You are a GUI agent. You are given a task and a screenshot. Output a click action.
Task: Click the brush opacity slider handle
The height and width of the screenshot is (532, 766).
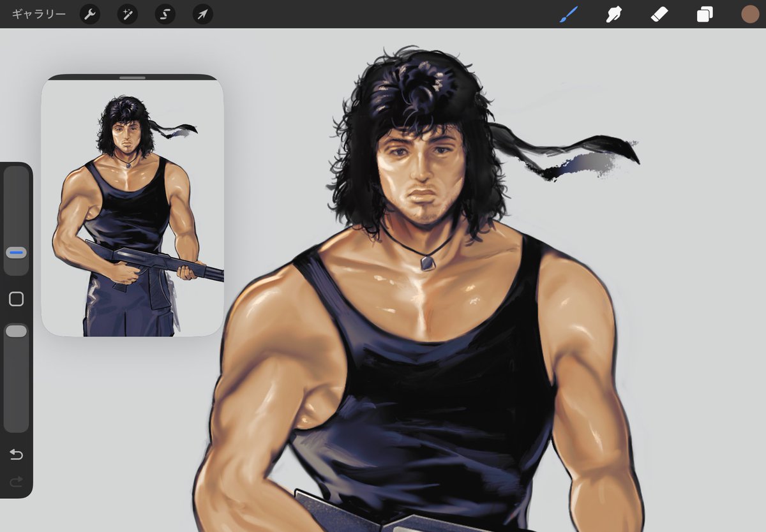tap(17, 330)
